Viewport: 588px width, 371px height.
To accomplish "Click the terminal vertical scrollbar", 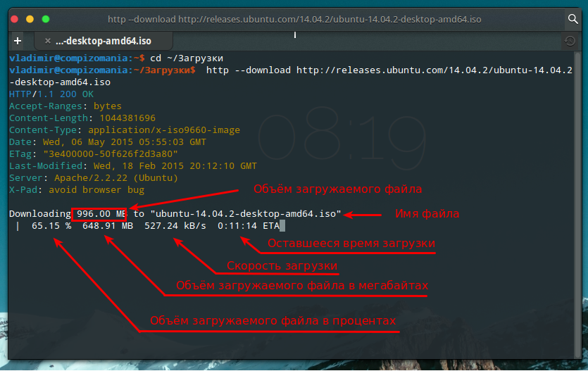I will click(577, 205).
